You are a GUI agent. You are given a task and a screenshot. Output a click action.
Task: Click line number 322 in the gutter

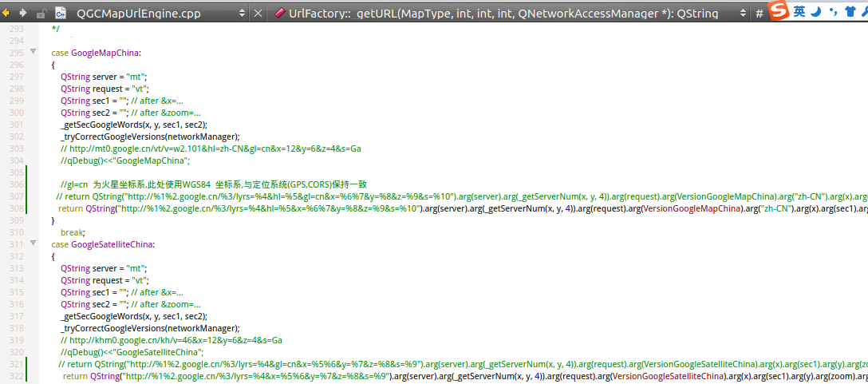coord(17,376)
